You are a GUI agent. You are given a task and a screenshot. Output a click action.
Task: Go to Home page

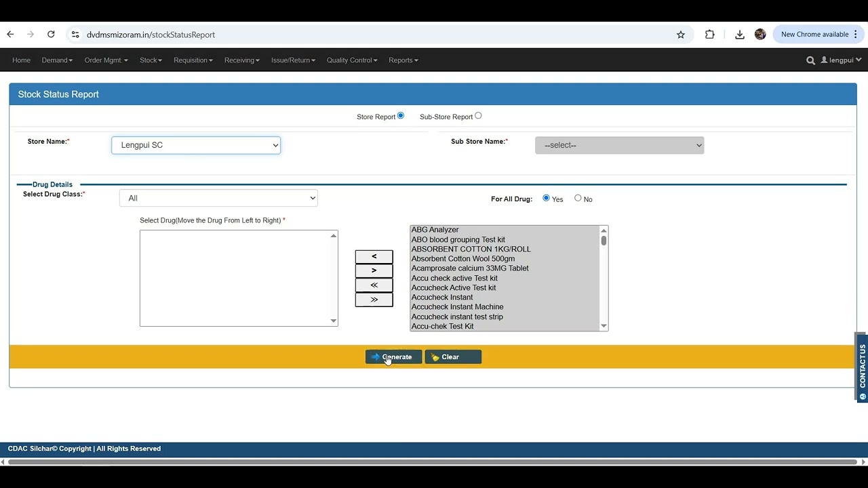[21, 60]
